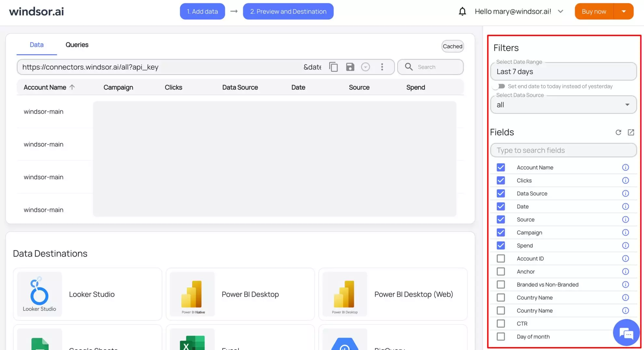Screen dimensions: 644x350
Task: Click the Type to search fields box
Action: tap(563, 150)
